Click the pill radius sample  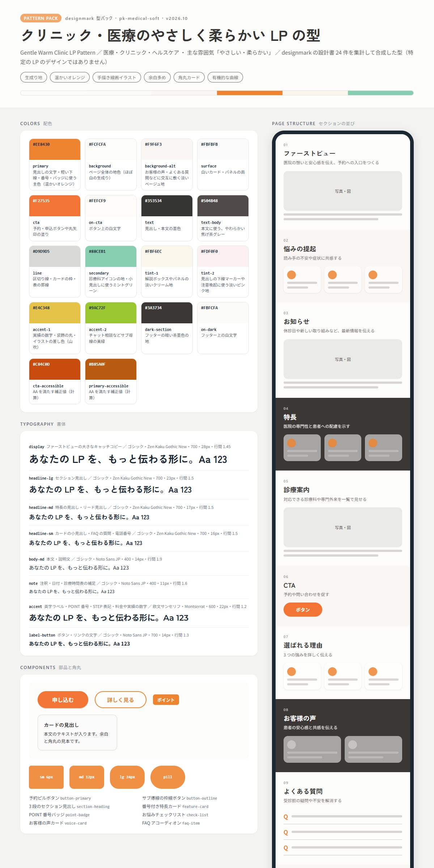(x=168, y=777)
